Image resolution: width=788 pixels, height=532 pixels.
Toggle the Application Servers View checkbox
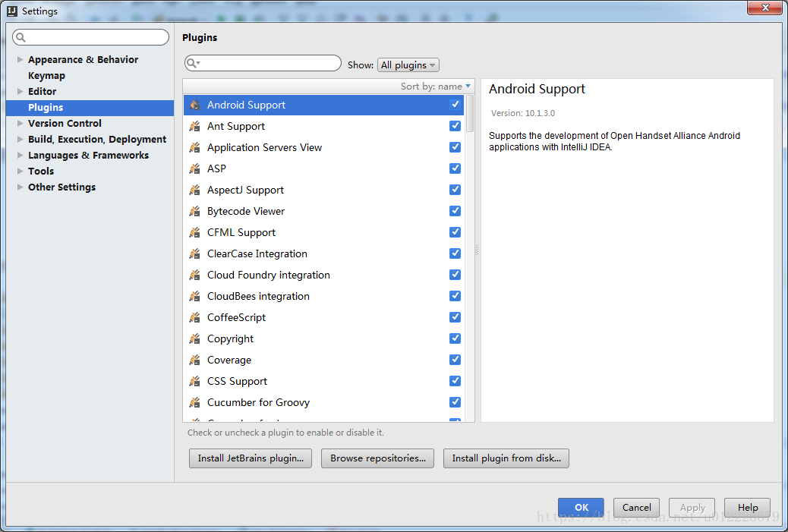click(455, 146)
